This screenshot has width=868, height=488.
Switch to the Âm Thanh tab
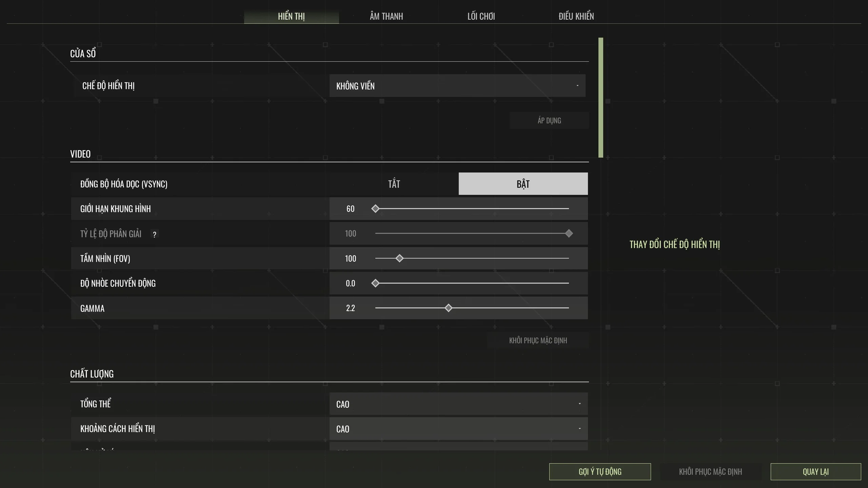tap(387, 16)
